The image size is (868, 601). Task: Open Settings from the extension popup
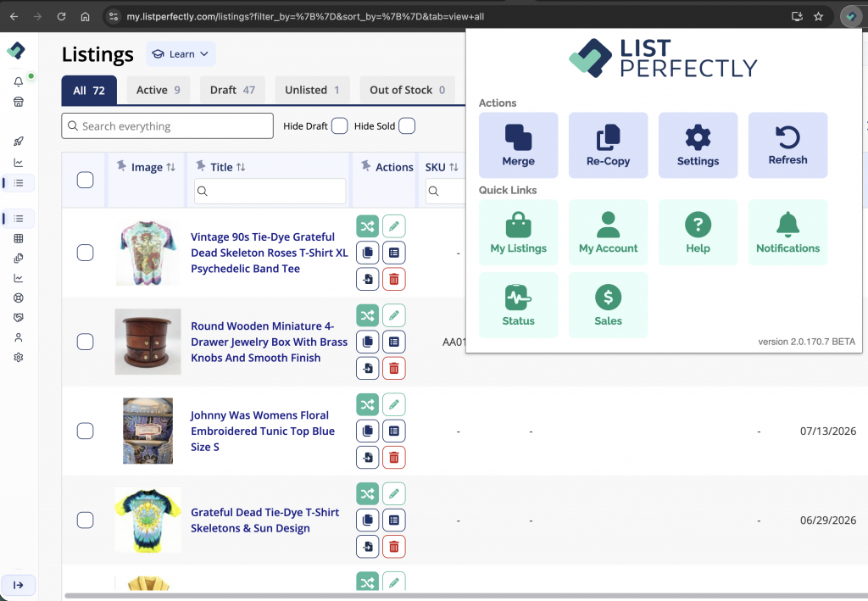[x=698, y=145]
